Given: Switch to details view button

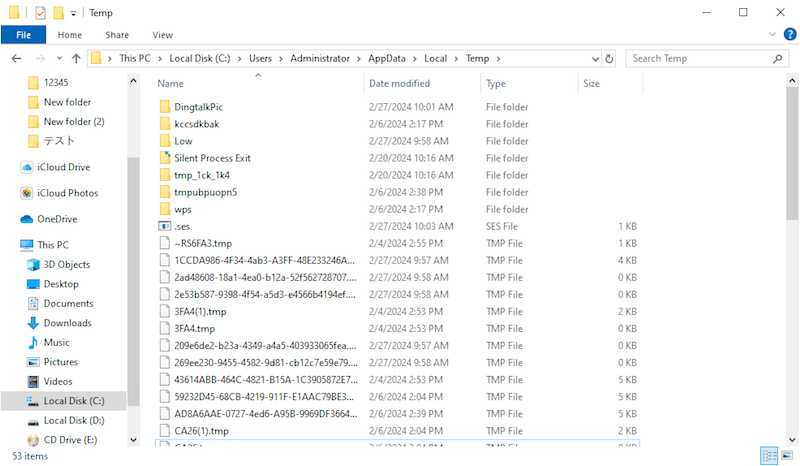Looking at the screenshot, I should click(x=769, y=456).
